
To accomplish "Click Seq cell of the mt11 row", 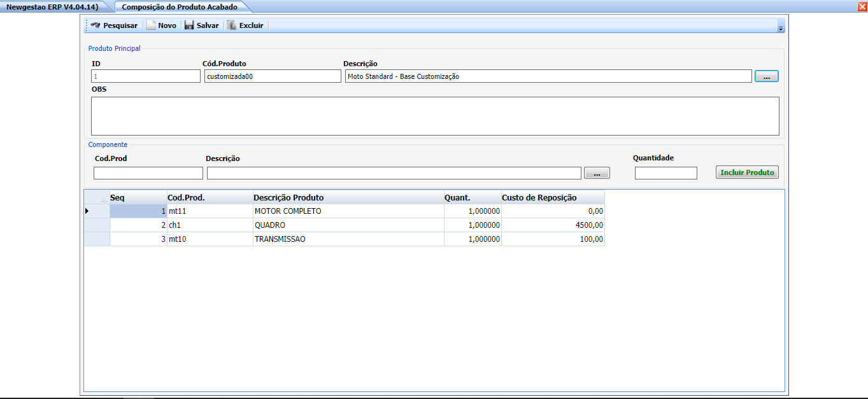I will pyautogui.click(x=138, y=211).
